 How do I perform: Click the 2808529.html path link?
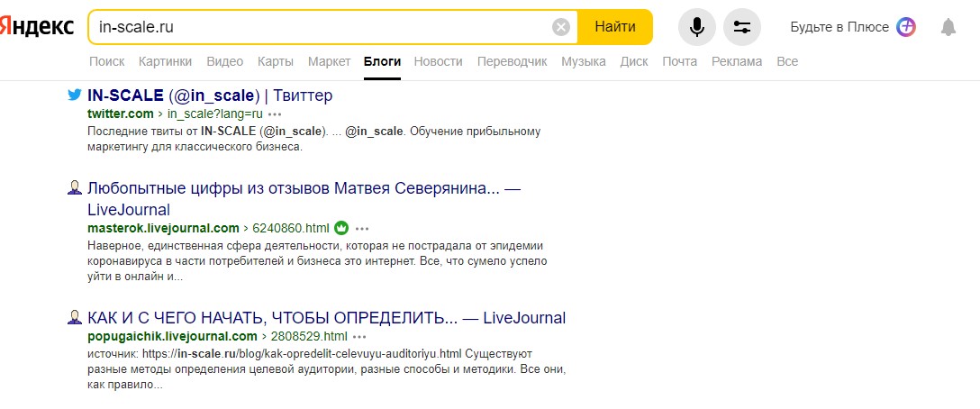pos(309,336)
